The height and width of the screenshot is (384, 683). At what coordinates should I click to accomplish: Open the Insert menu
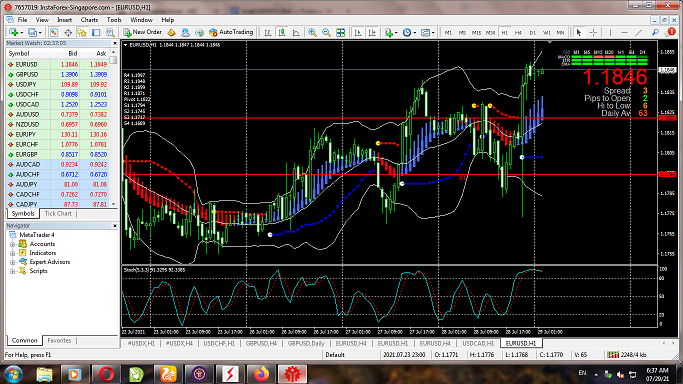(x=64, y=20)
